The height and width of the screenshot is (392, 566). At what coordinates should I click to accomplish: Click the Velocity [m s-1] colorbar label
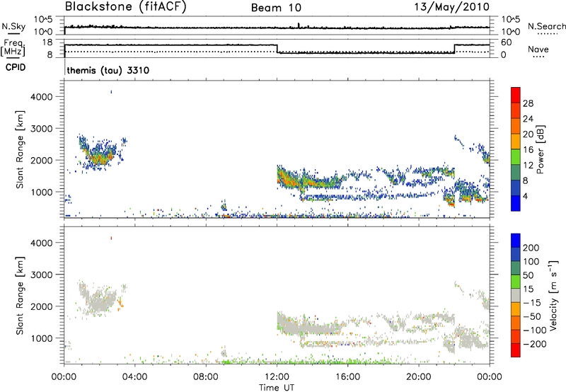(x=553, y=295)
